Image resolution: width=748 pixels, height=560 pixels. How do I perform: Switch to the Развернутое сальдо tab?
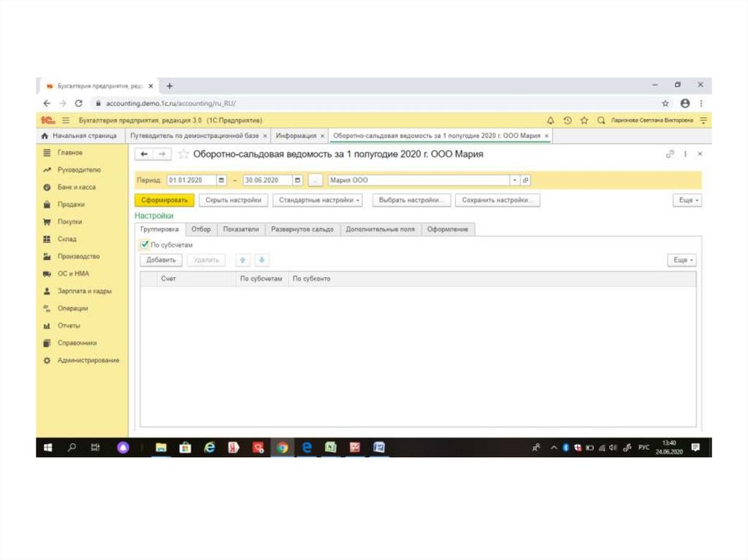pyautogui.click(x=302, y=229)
